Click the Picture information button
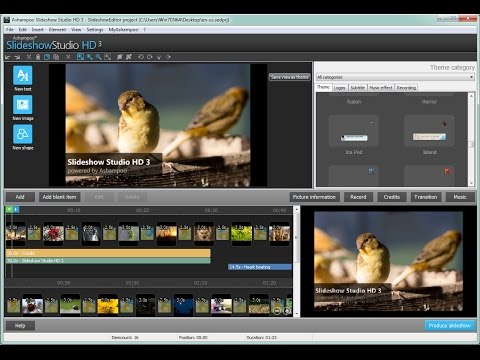This screenshot has width=480, height=360. coord(314,197)
